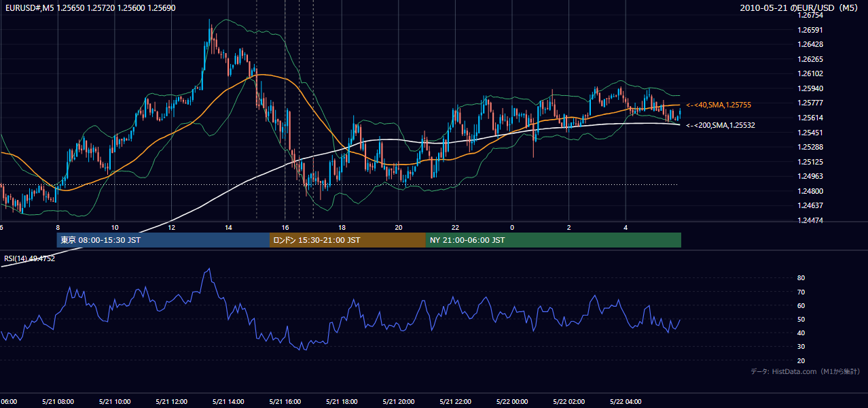The width and height of the screenshot is (868, 408).
Task: Click price axis value 1.26102
Action: click(x=810, y=73)
